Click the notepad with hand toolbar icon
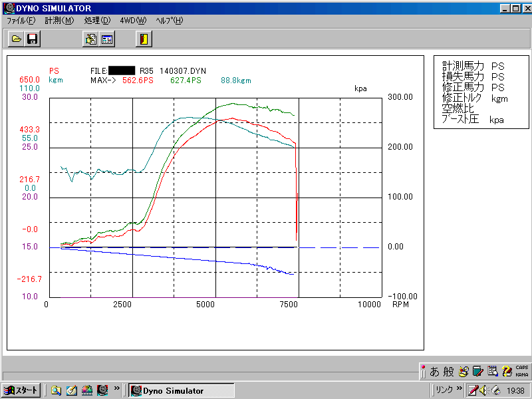The height and width of the screenshot is (399, 532). [x=90, y=39]
